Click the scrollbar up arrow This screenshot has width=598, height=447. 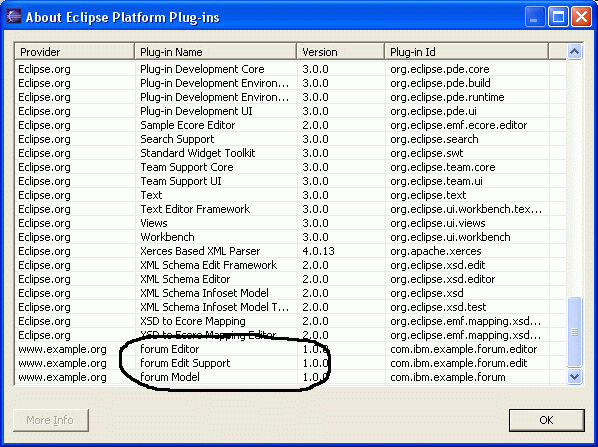[x=574, y=51]
